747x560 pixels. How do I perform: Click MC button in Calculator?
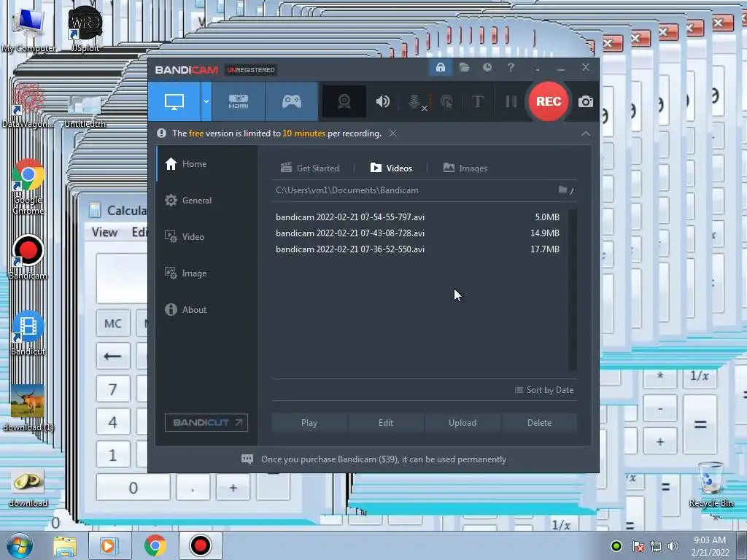coord(113,324)
